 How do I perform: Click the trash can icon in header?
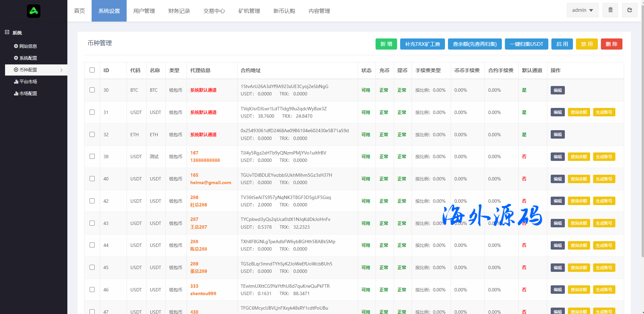point(610,10)
